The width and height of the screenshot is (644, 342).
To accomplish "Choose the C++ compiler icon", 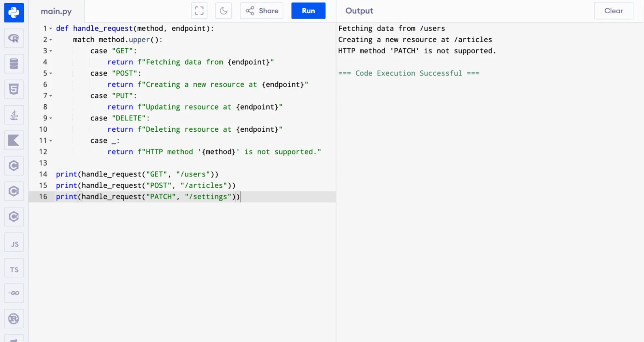I will pyautogui.click(x=14, y=191).
